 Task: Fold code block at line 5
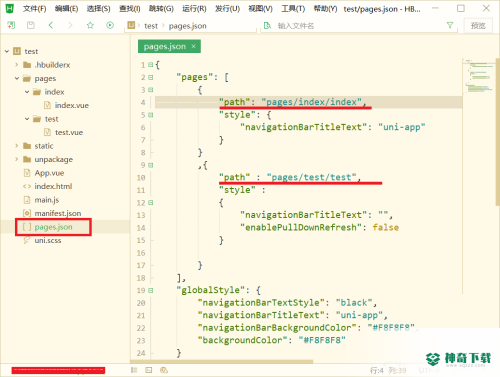(x=151, y=115)
